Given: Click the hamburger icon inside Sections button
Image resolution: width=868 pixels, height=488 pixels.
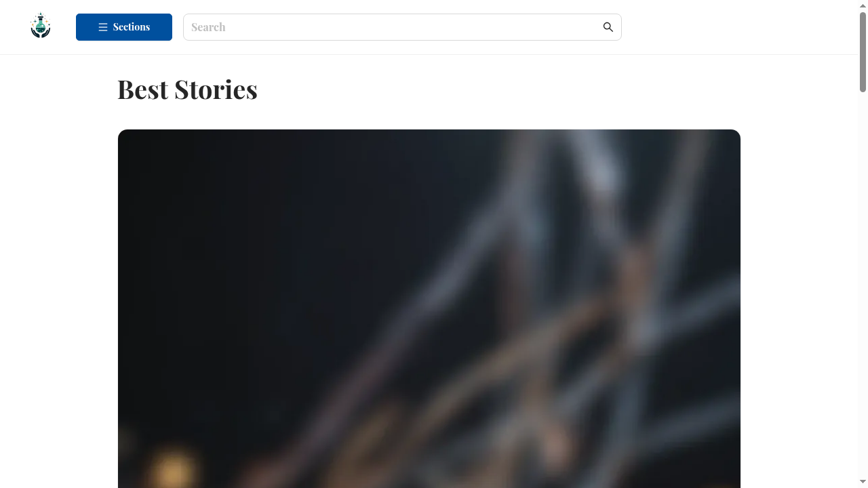Looking at the screenshot, I should pyautogui.click(x=103, y=27).
